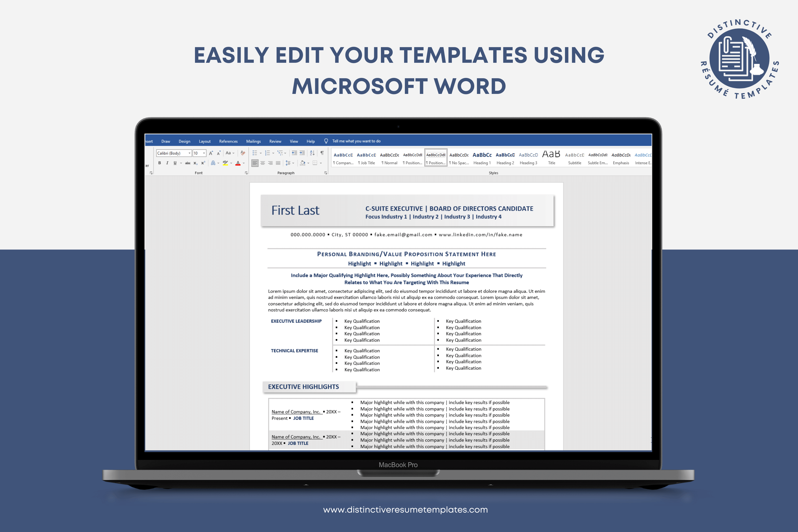Click the Change Case Aa icon
798x532 pixels.
[228, 153]
